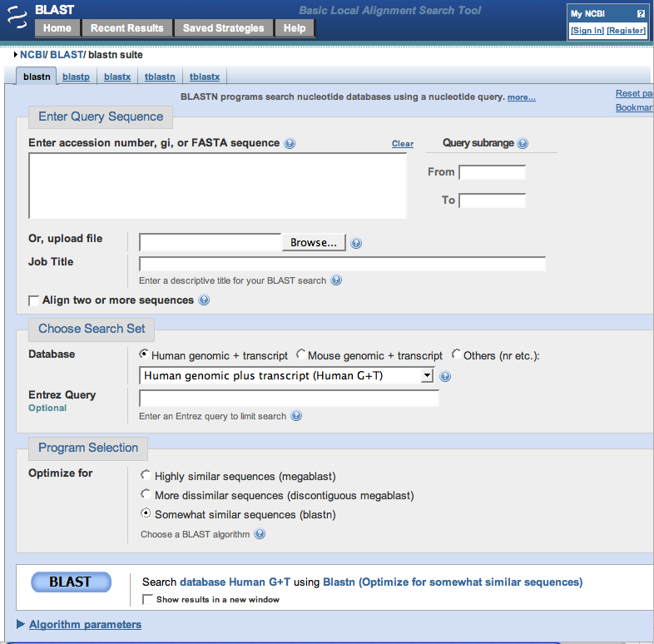Click help icon beside the Browse button
The width and height of the screenshot is (654, 644).
coord(356,243)
